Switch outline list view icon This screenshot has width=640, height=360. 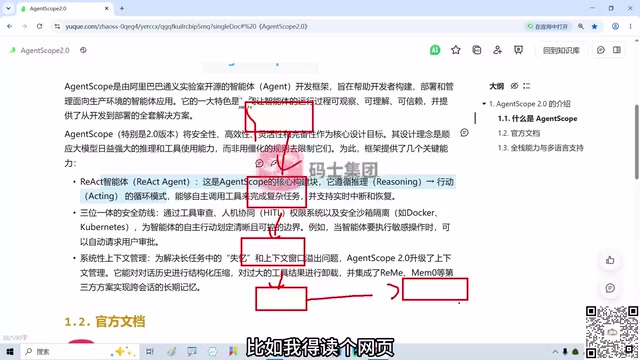527,86
